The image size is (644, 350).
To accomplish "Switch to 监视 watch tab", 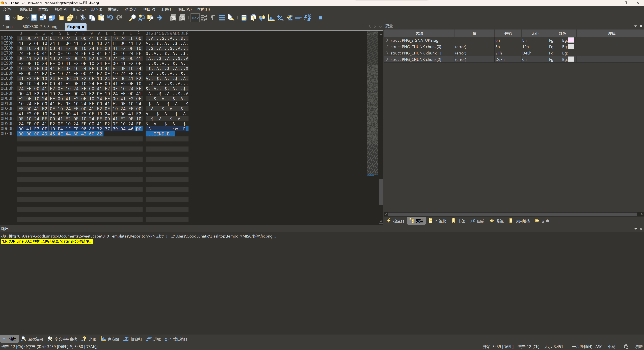I will 497,221.
